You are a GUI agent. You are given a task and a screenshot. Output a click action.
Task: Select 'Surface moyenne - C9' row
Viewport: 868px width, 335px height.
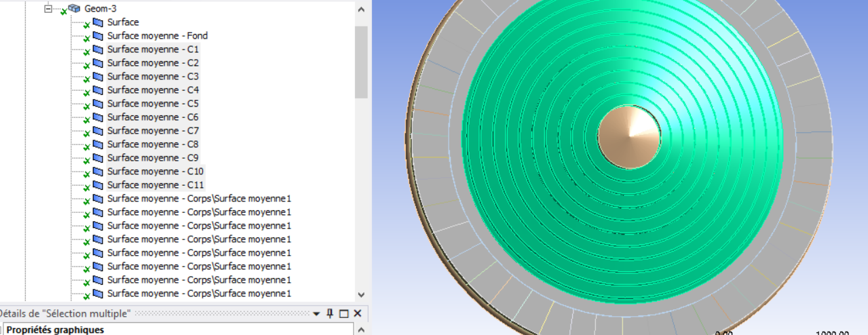[153, 158]
